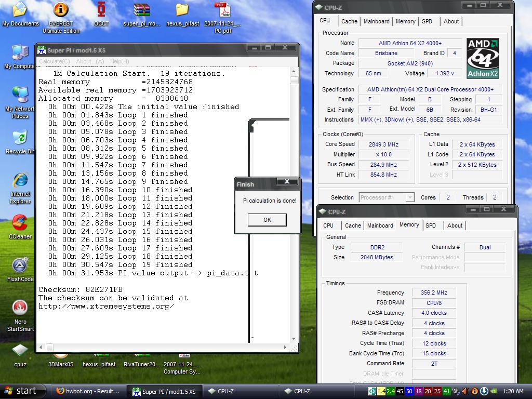Expand the Processor #1 selection dropdown
532x399 pixels.
point(410,197)
